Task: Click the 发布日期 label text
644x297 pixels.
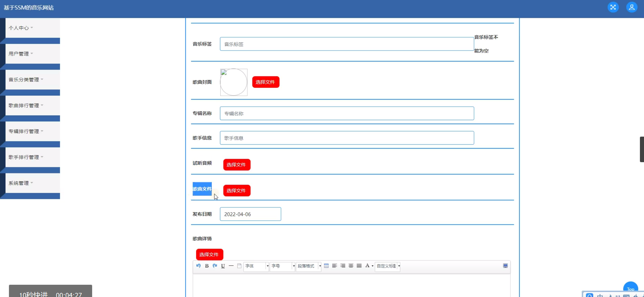Action: coord(202,214)
